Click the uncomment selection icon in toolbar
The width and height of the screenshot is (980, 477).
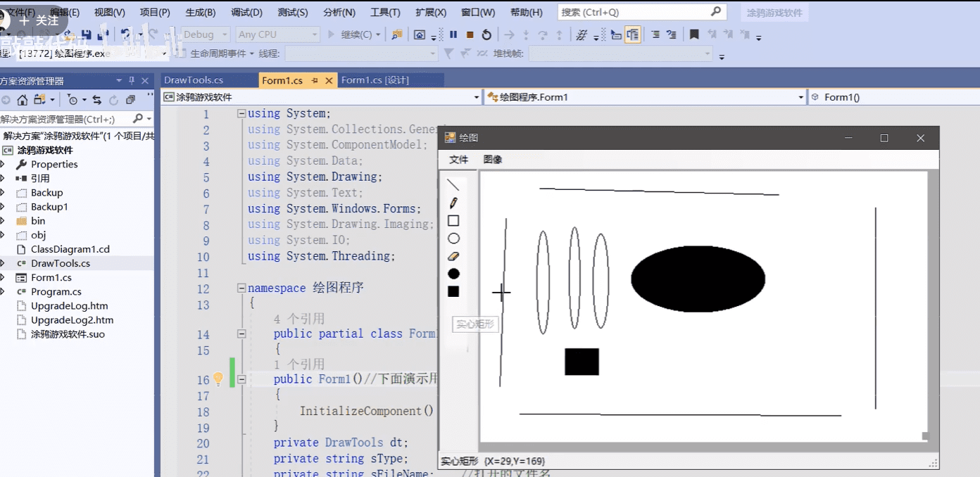click(672, 34)
